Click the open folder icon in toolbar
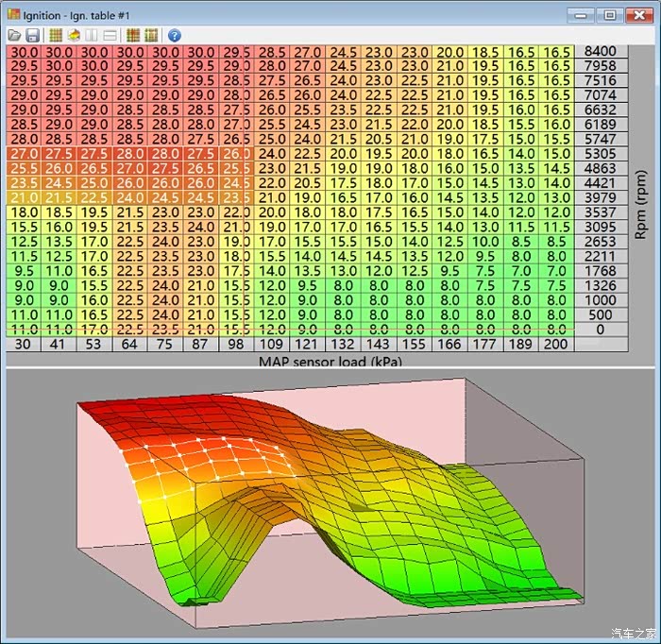The height and width of the screenshot is (644, 661). point(14,35)
